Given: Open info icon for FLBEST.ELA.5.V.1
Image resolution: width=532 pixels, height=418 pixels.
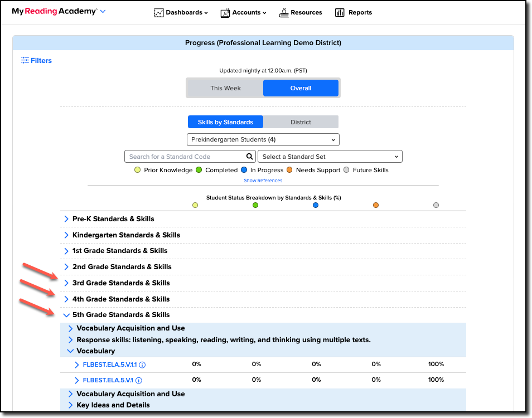Looking at the screenshot, I should (x=139, y=380).
